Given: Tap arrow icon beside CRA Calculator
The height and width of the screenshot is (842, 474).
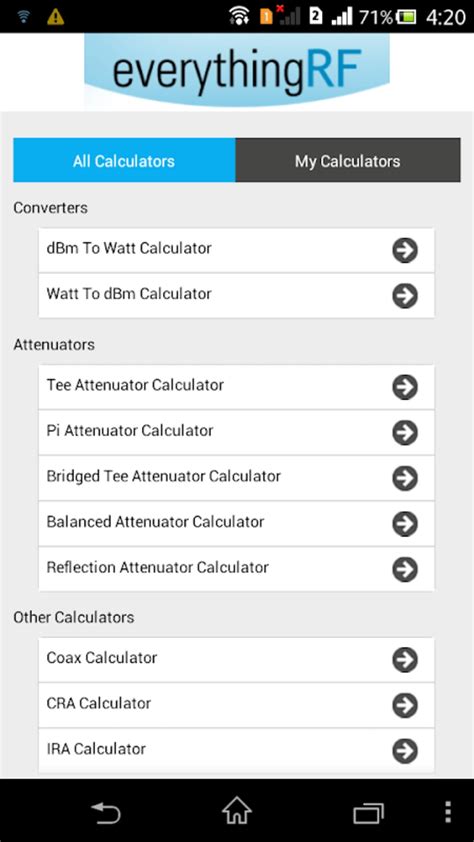Looking at the screenshot, I should (405, 705).
